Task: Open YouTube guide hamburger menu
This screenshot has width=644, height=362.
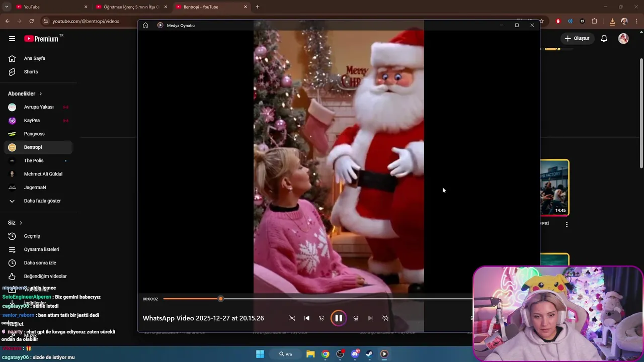Action: (x=12, y=38)
